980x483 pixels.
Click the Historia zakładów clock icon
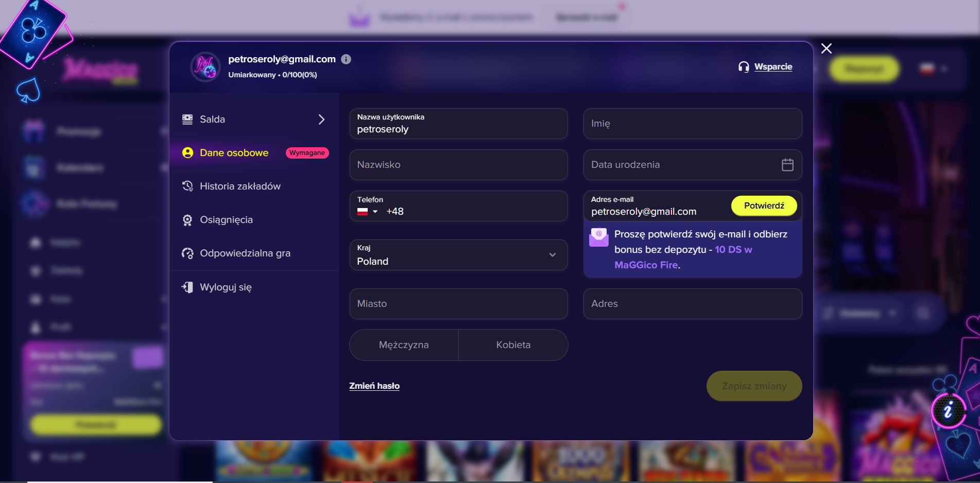tap(187, 186)
